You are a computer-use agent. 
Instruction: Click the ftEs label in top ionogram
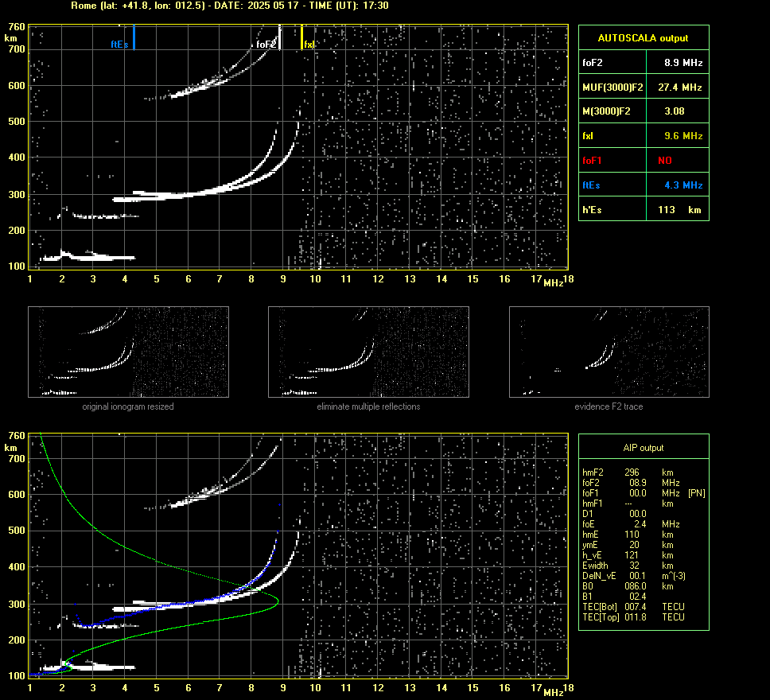pos(119,45)
